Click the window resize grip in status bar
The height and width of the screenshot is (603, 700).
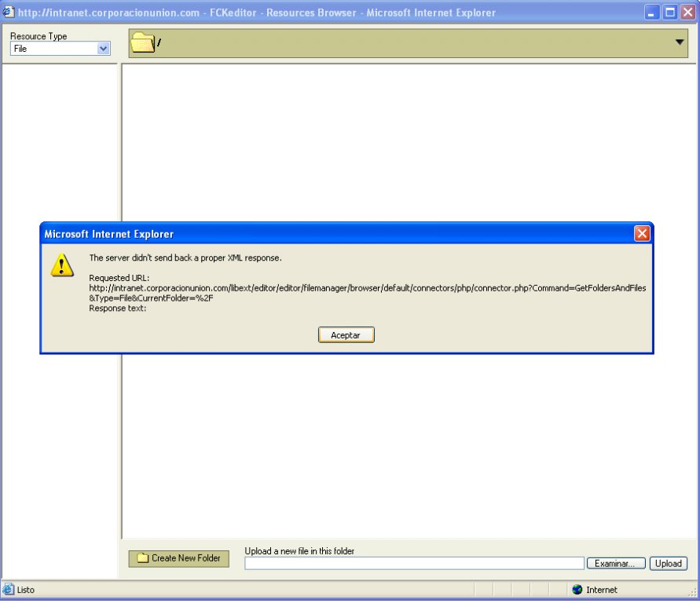[x=693, y=592]
